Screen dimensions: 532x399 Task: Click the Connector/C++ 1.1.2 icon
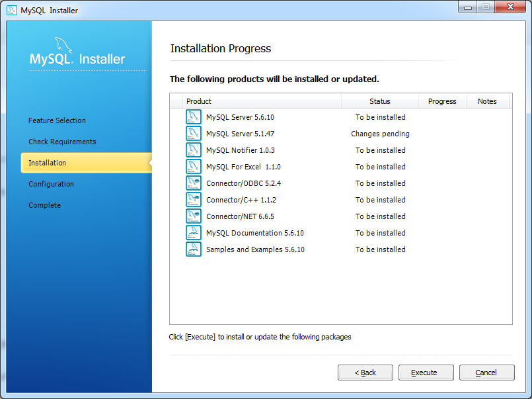pos(194,200)
